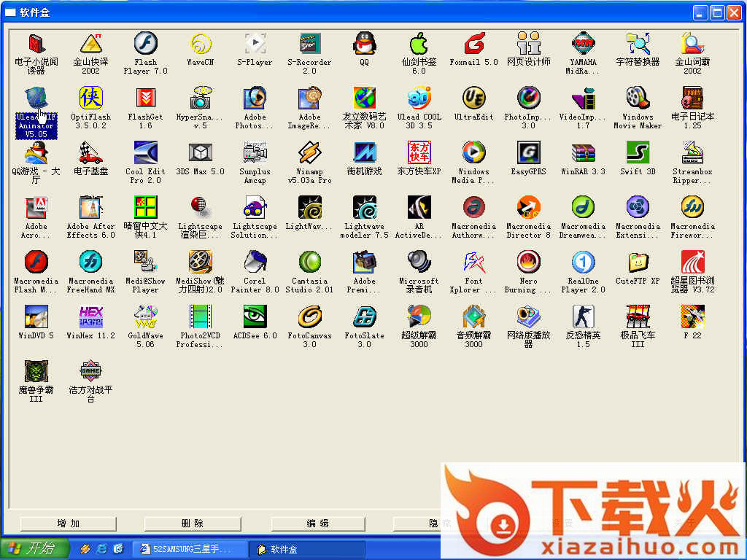
Task: Launch F 22 game icon
Action: click(692, 317)
